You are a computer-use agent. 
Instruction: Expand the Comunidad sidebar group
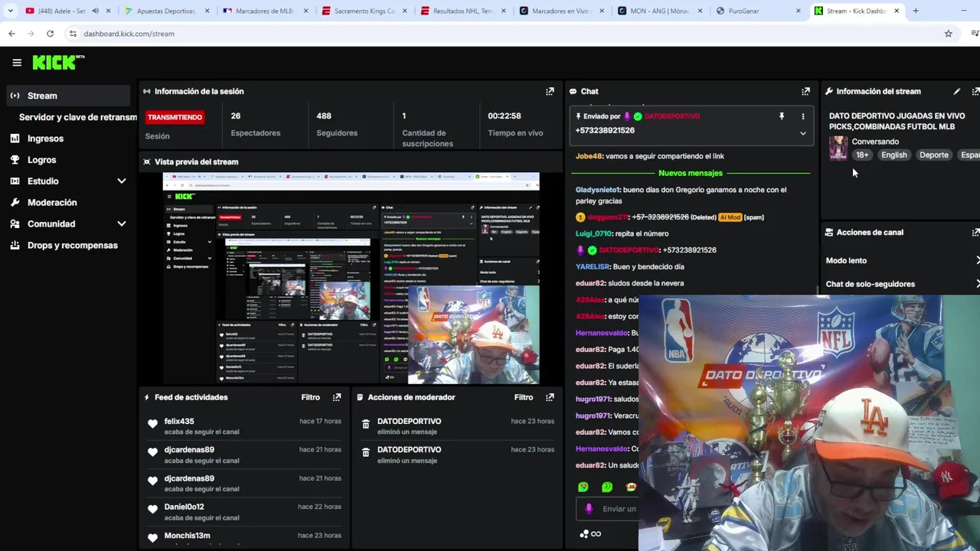[x=68, y=224]
